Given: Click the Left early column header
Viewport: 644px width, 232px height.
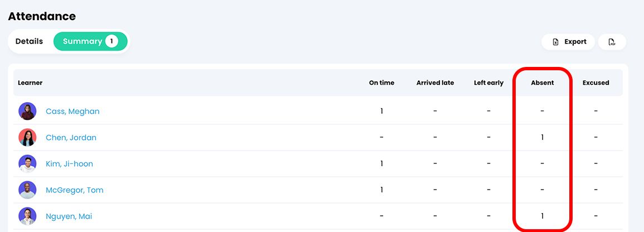Looking at the screenshot, I should 488,83.
